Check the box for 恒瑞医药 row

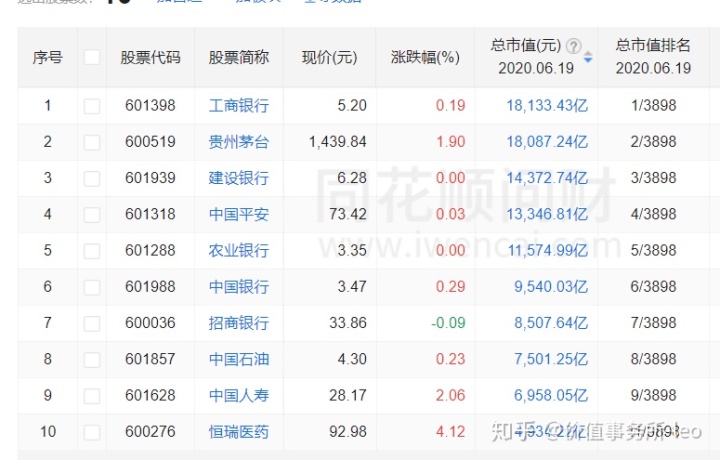pyautogui.click(x=92, y=432)
